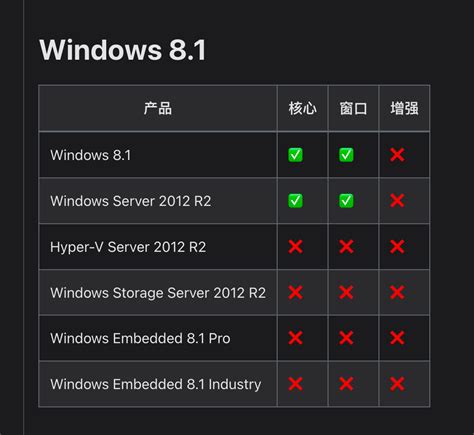Click Embedded 8.1 Industry 增强 red cross
This screenshot has height=435, width=474.
click(397, 384)
